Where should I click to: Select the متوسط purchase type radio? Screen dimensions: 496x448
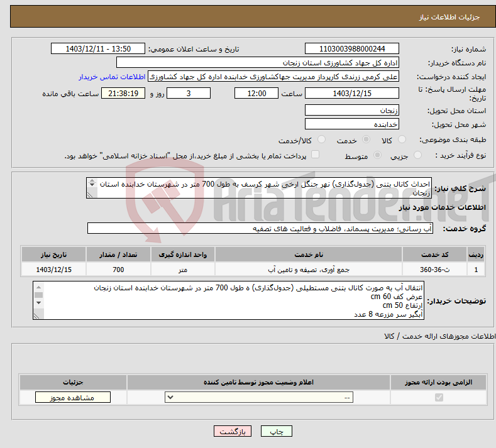(377, 155)
